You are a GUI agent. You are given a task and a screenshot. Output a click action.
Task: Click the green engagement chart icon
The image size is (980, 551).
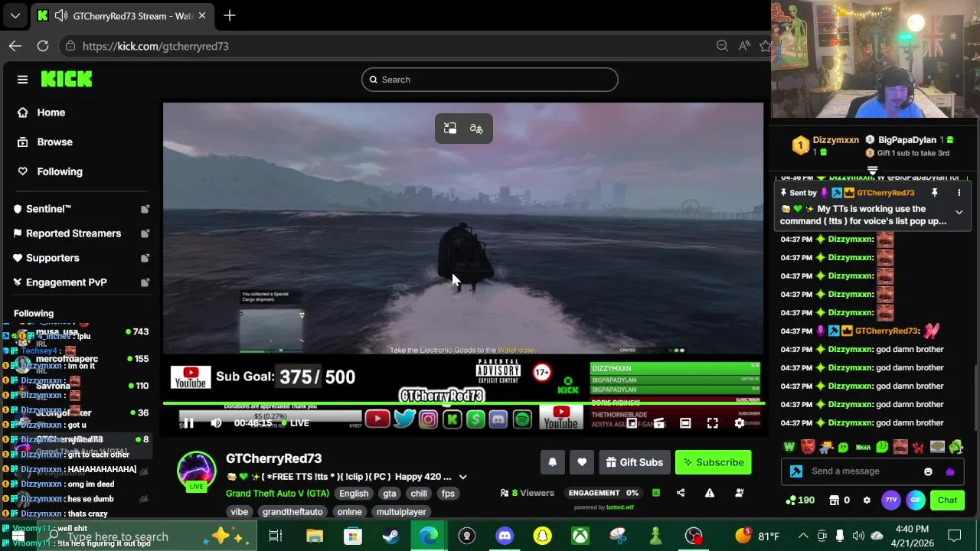656,493
